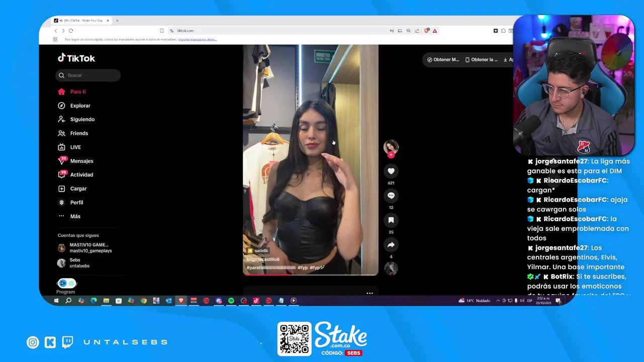The height and width of the screenshot is (362, 644).
Task: Open the Actividad notifications
Action: pos(82,175)
